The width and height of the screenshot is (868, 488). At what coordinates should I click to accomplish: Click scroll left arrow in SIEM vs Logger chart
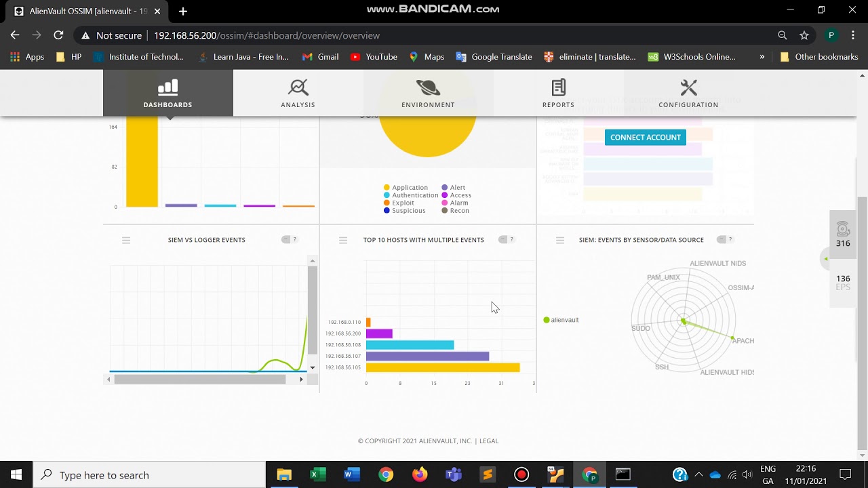pos(108,380)
